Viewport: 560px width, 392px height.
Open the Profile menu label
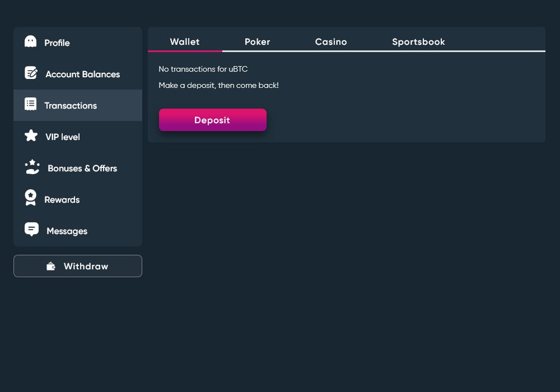pos(57,43)
